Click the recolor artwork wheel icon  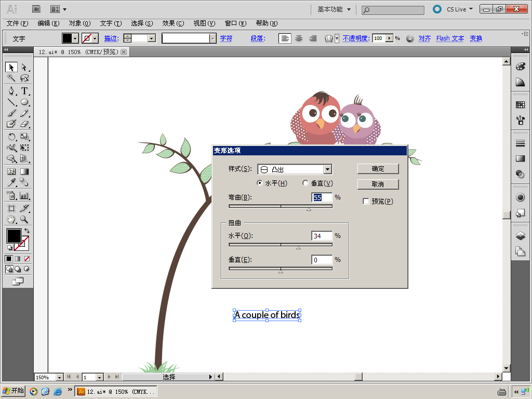click(410, 38)
